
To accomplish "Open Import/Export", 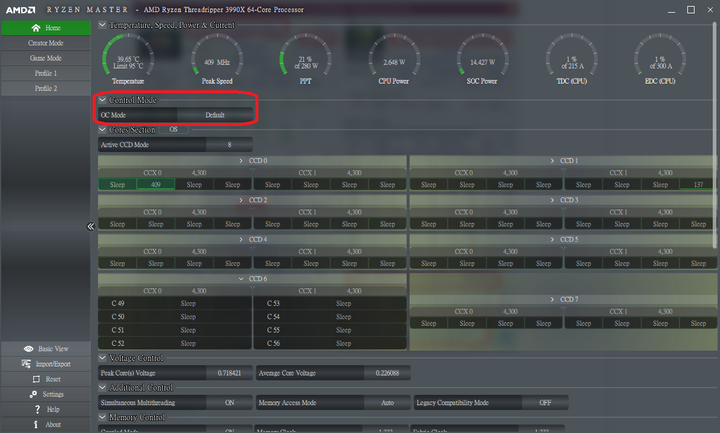I will tap(46, 364).
